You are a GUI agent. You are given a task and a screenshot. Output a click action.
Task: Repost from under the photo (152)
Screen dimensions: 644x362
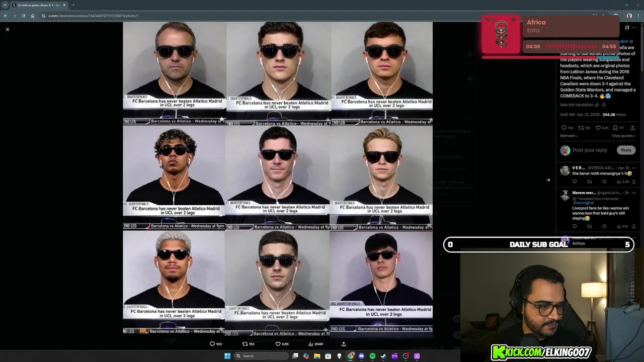point(248,344)
